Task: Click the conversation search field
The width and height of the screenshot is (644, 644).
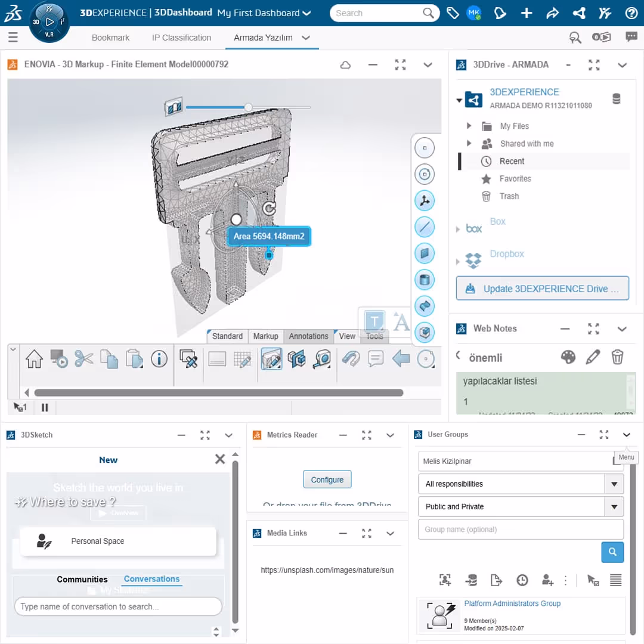Action: tap(118, 606)
